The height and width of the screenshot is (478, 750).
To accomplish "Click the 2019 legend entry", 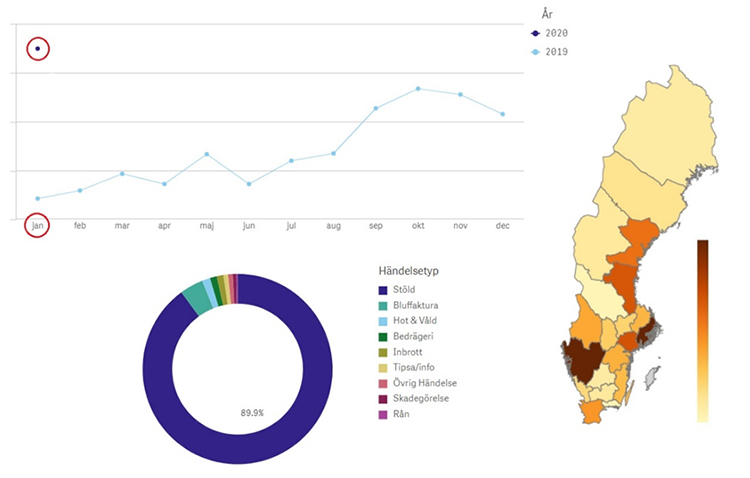I will tap(553, 51).
